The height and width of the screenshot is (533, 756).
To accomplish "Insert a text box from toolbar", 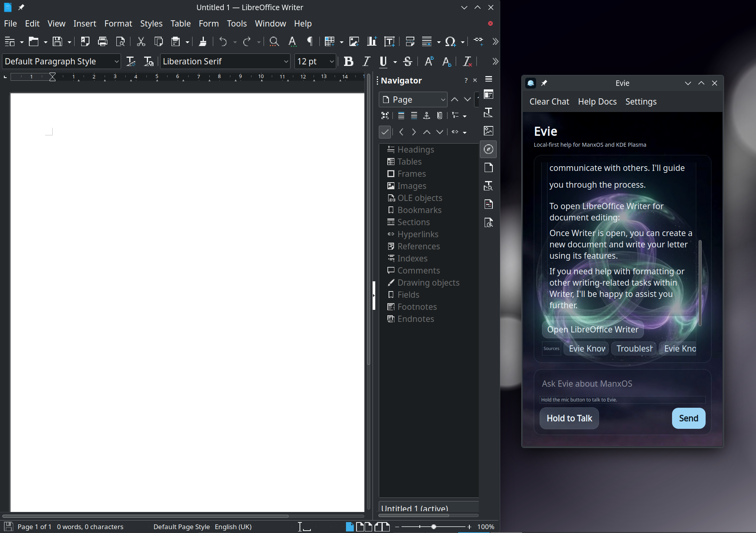I will (x=389, y=41).
